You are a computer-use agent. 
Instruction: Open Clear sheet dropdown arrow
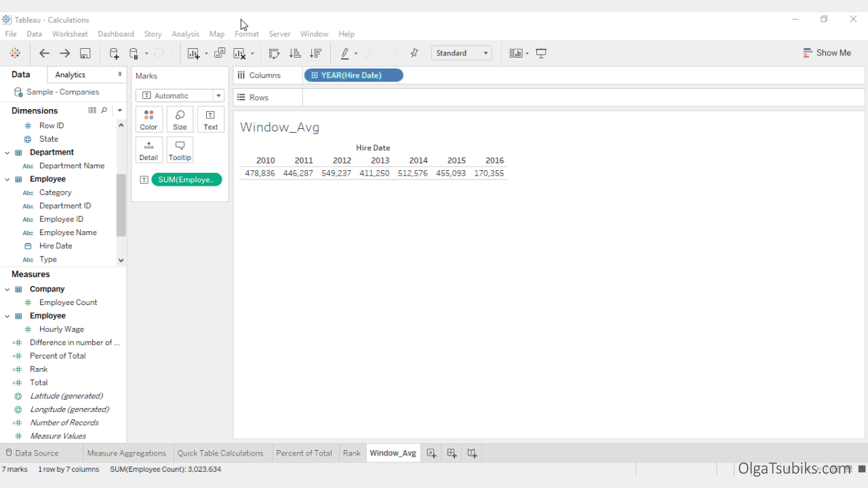(x=252, y=54)
